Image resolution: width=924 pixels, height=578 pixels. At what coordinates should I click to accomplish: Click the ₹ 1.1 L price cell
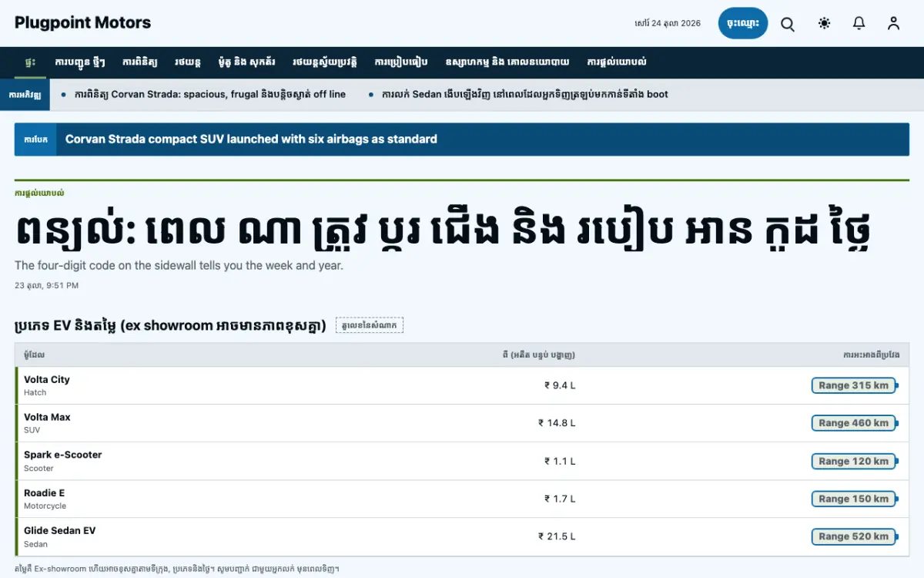560,461
